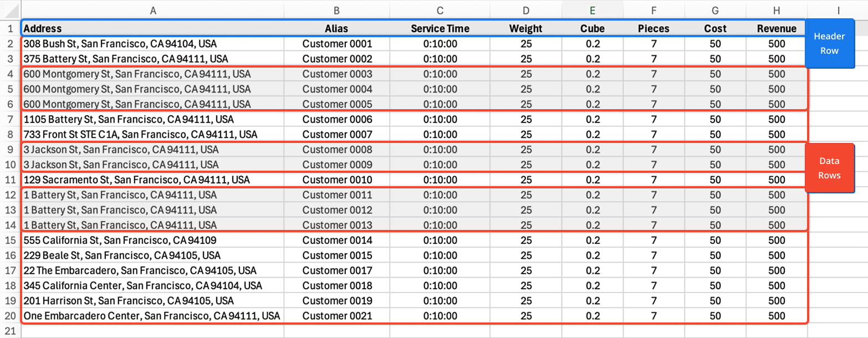Click the "Customer 0010" alias cell
This screenshot has height=338, width=868.
click(337, 180)
